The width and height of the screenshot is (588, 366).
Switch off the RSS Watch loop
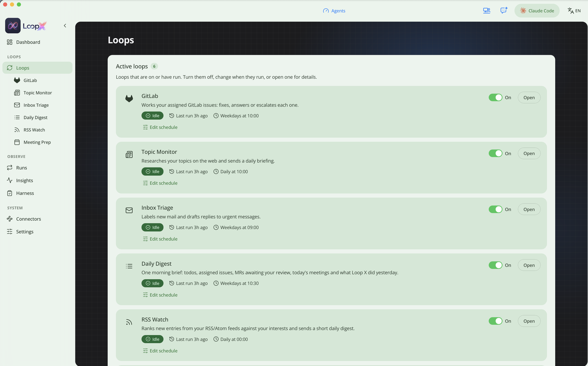495,321
